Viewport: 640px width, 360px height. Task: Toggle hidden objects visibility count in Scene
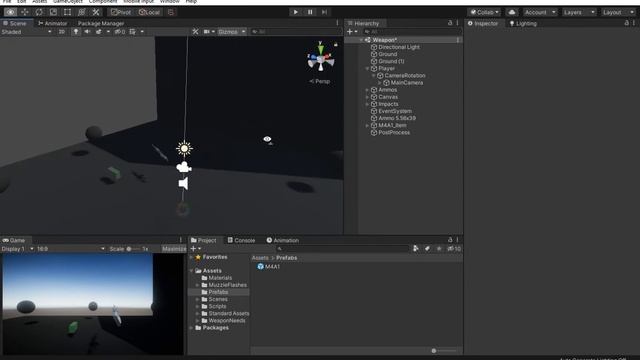click(x=120, y=31)
